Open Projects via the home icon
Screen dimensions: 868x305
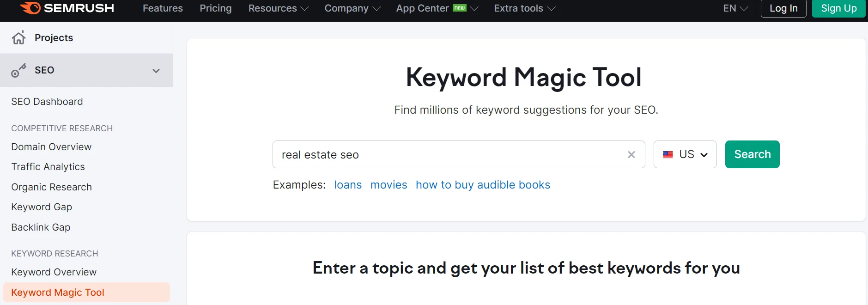(18, 37)
